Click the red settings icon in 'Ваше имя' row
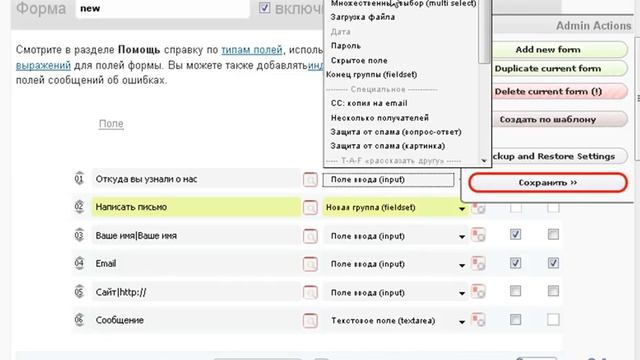The image size is (640, 360). coord(478,235)
